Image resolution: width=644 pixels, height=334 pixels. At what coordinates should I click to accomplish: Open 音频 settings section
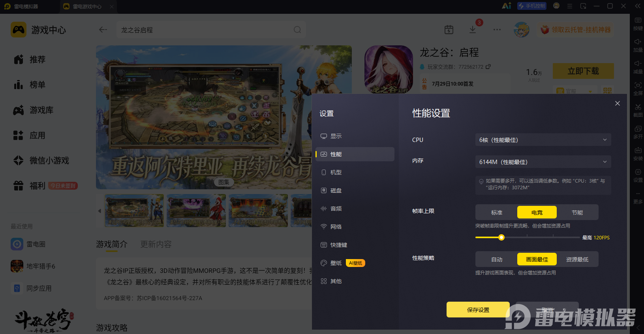click(355, 209)
